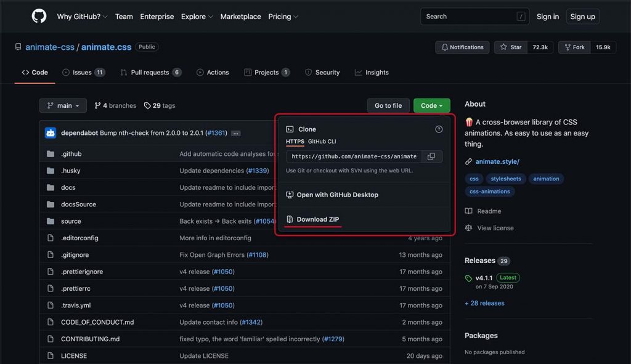Collapse the green Code dropdown button

[x=431, y=106]
